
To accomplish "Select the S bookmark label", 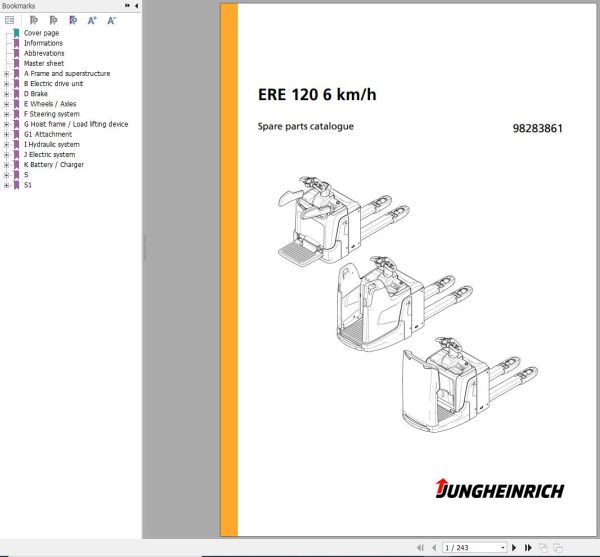I will (26, 175).
